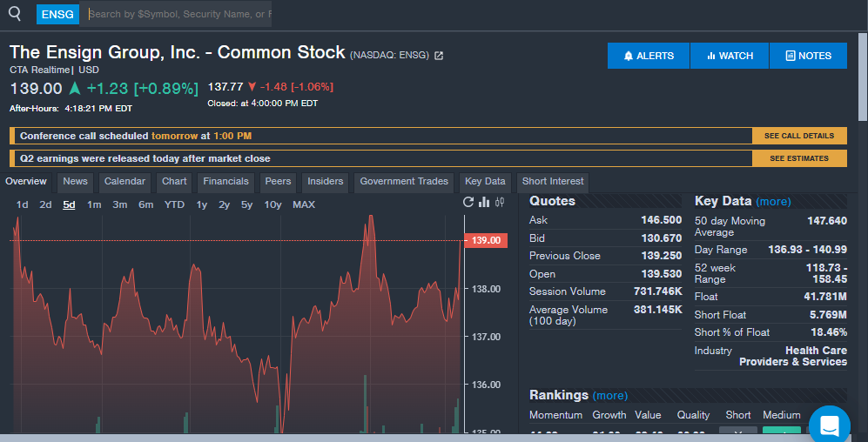Open NOTES for ENSG
This screenshot has height=442, width=868.
808,56
